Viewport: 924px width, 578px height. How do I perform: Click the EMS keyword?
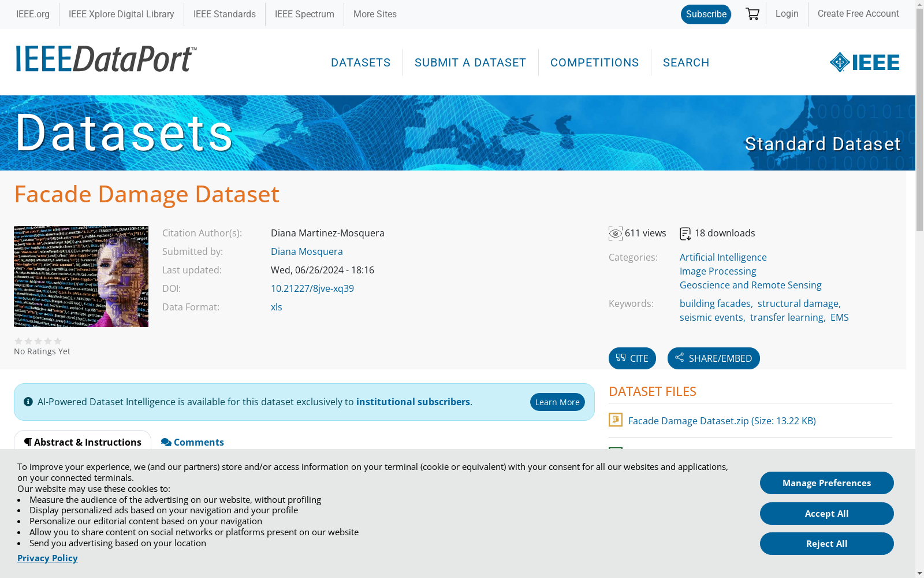pos(840,317)
